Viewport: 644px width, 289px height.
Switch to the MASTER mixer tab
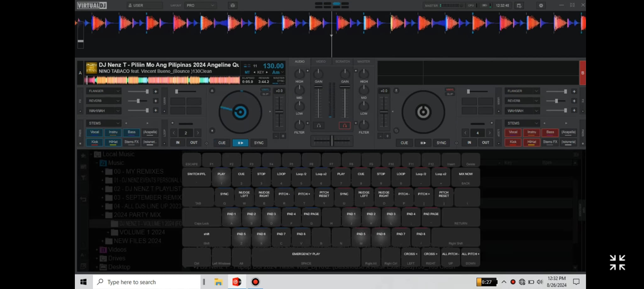click(364, 62)
